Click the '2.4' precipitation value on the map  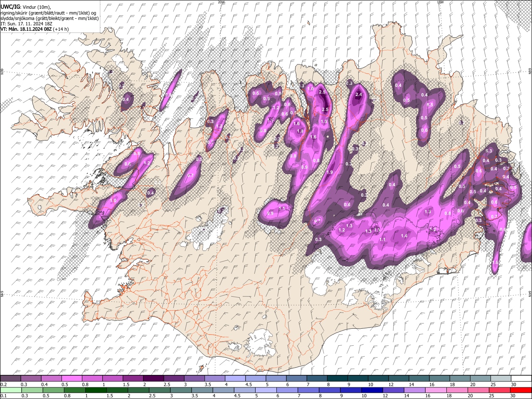coord(359,95)
